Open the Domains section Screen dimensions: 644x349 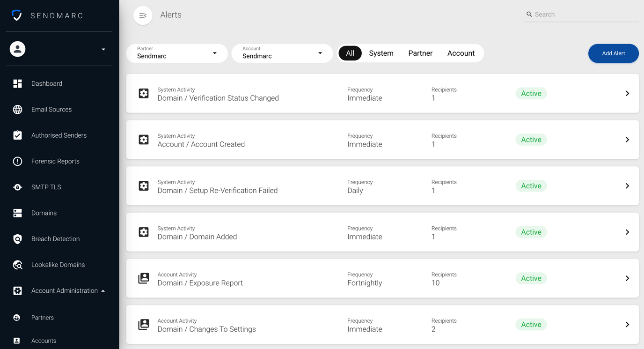point(44,213)
